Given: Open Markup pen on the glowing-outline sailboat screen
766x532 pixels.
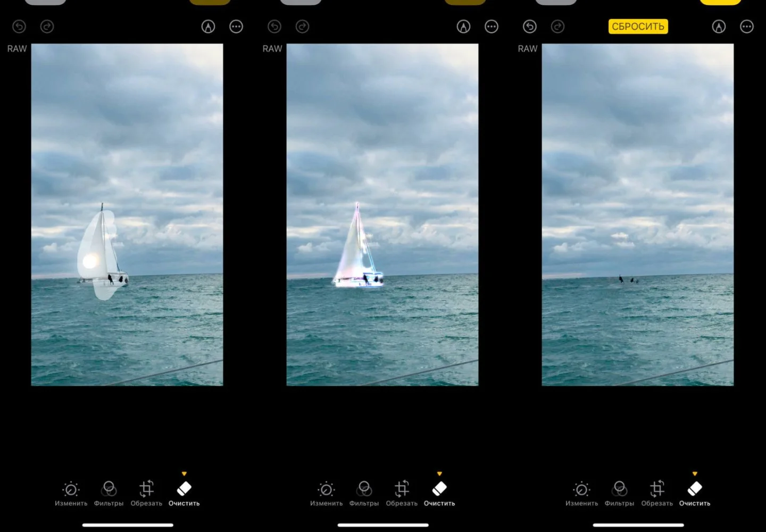Looking at the screenshot, I should click(463, 27).
